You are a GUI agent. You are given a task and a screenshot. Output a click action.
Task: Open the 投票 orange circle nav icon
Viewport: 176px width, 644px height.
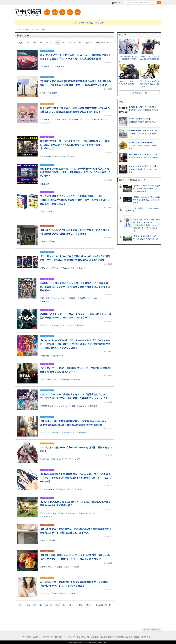click(77, 12)
